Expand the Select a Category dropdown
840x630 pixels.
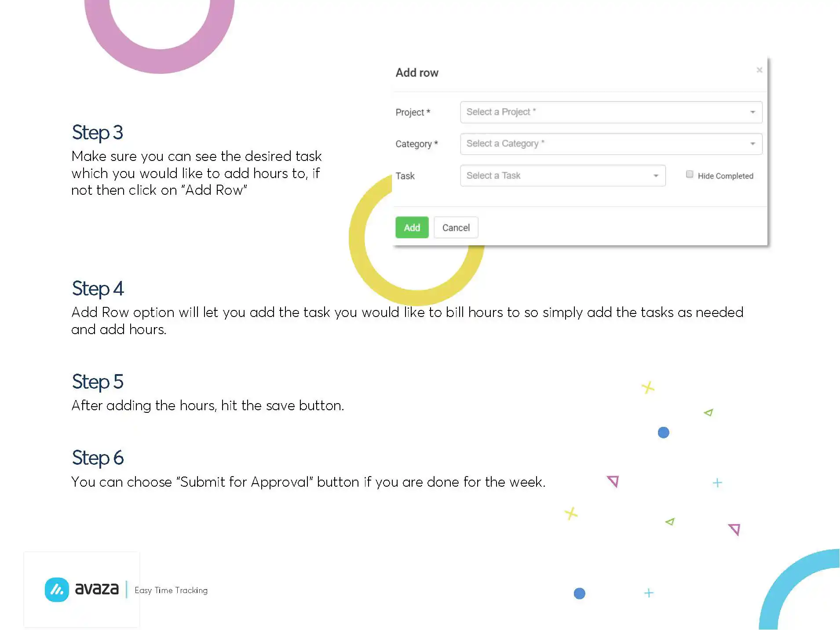[x=610, y=144]
